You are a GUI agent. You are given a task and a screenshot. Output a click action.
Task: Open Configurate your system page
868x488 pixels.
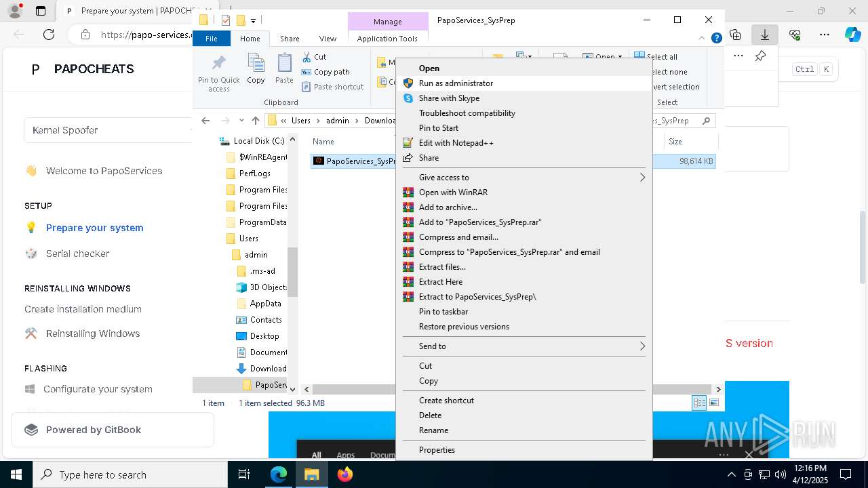pos(98,389)
